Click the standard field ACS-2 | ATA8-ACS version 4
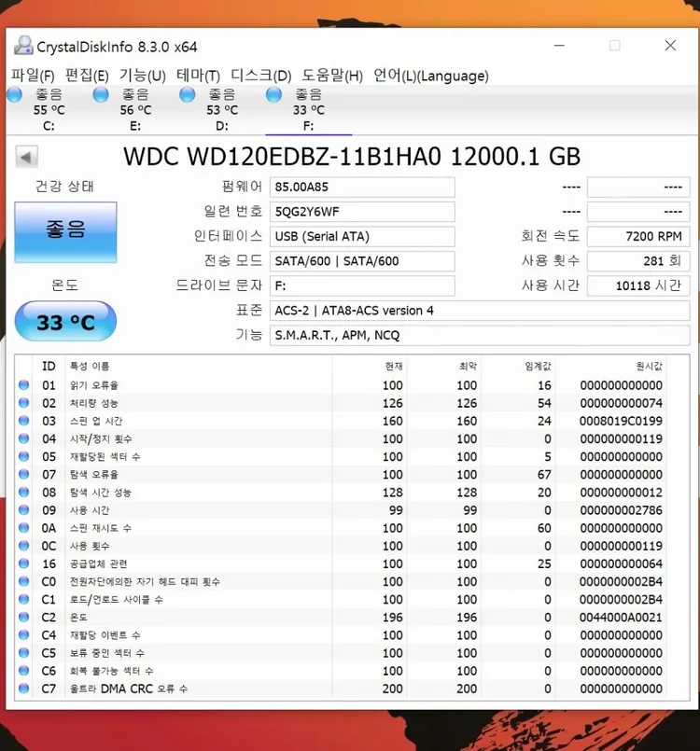This screenshot has height=751, width=700. 480,311
